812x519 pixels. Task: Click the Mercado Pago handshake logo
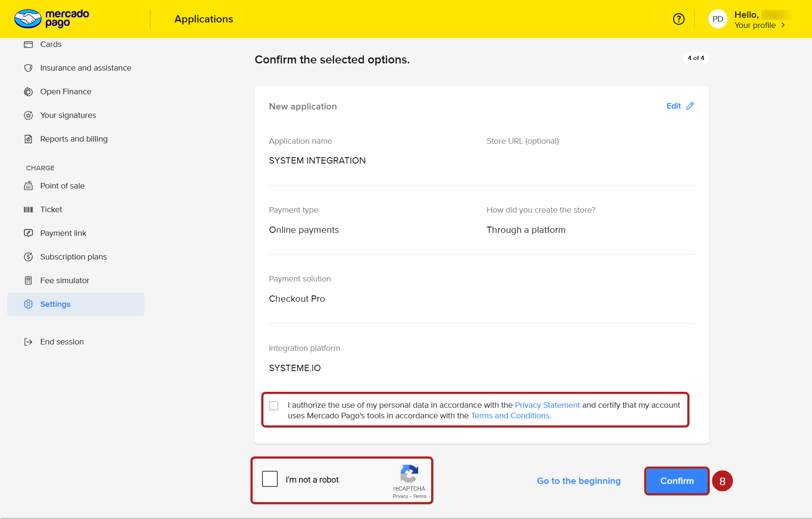tap(28, 19)
